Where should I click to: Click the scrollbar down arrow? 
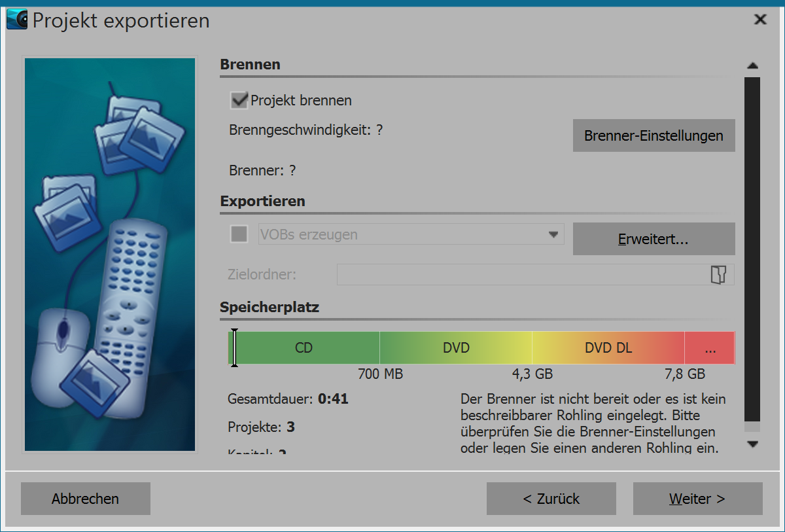753,444
